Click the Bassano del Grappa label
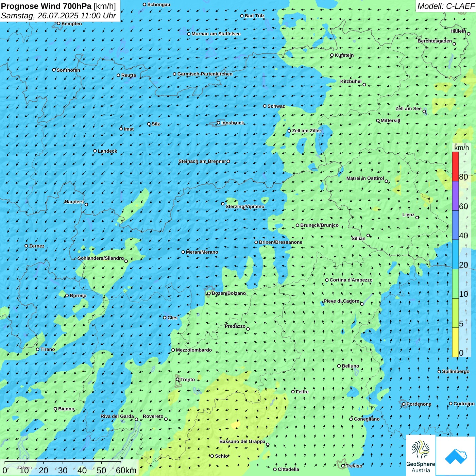476x476 pixels. pos(242,441)
